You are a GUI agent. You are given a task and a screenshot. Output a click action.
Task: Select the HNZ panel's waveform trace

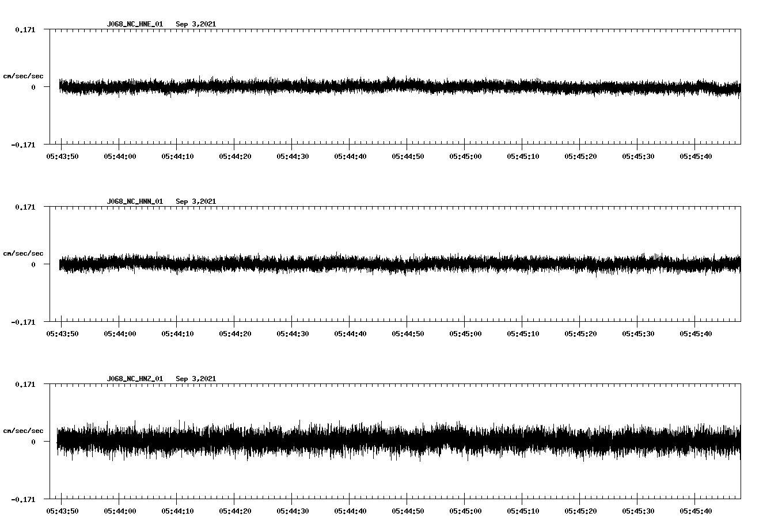click(x=400, y=441)
